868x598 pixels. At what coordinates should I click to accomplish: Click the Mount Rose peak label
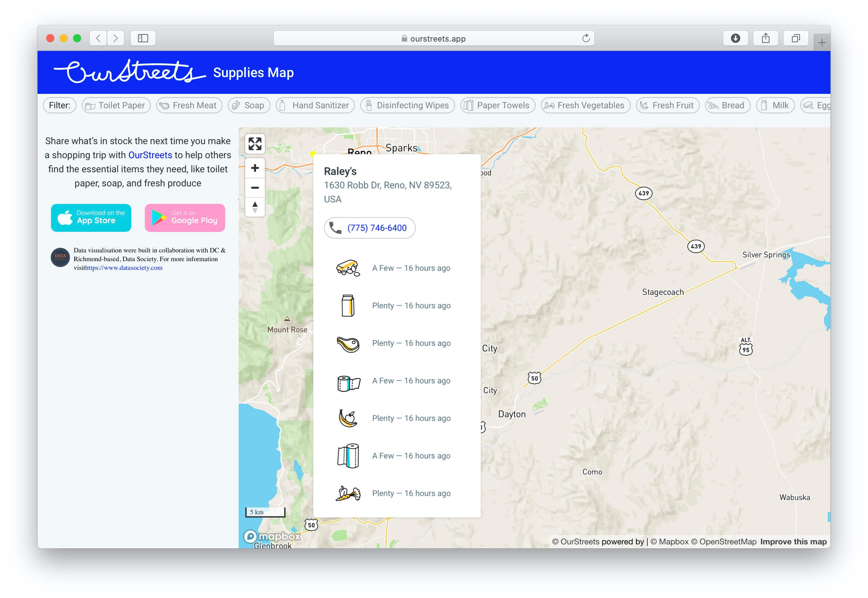287,330
